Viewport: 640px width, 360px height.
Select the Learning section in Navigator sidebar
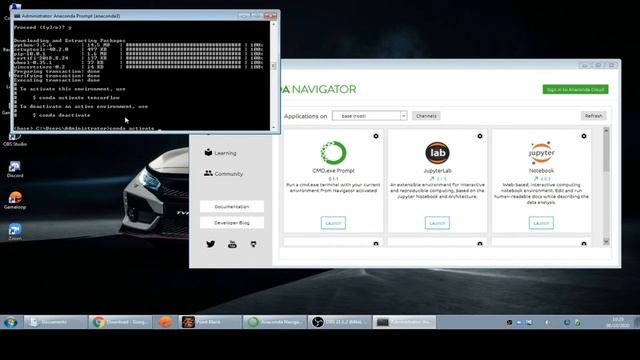pos(220,153)
